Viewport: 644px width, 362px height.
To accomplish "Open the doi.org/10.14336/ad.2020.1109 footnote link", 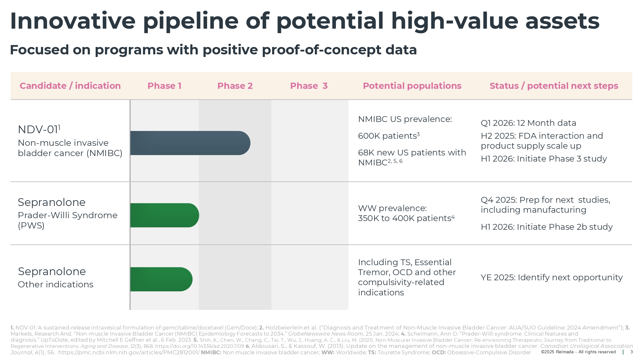I will (x=200, y=346).
